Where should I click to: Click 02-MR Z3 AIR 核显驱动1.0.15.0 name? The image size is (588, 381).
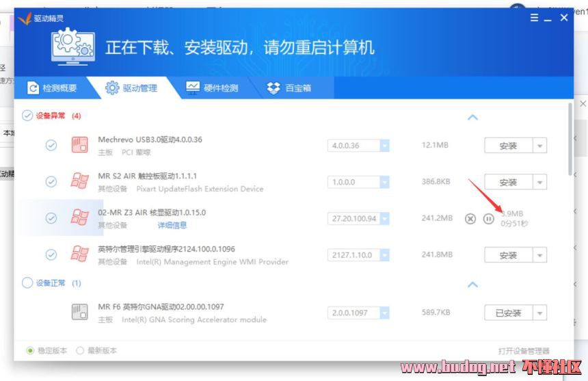152,212
